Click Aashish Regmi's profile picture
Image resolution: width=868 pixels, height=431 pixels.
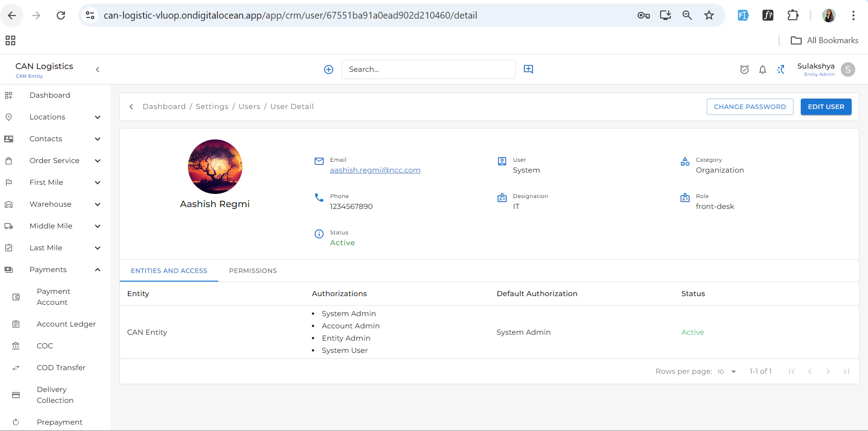tap(215, 167)
